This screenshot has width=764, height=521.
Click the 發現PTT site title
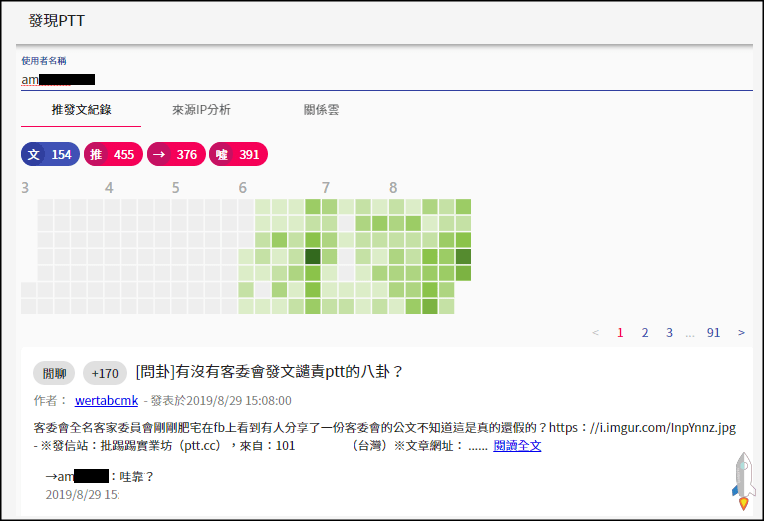click(x=57, y=20)
